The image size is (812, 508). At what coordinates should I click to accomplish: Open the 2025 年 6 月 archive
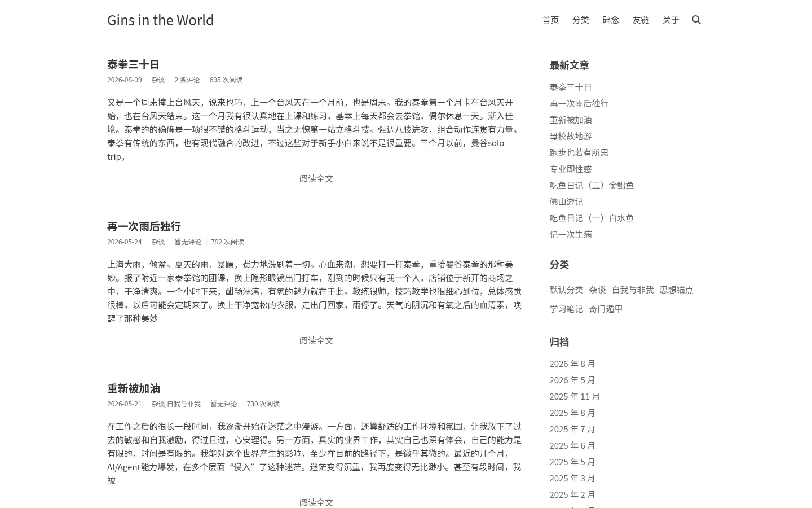(x=572, y=446)
